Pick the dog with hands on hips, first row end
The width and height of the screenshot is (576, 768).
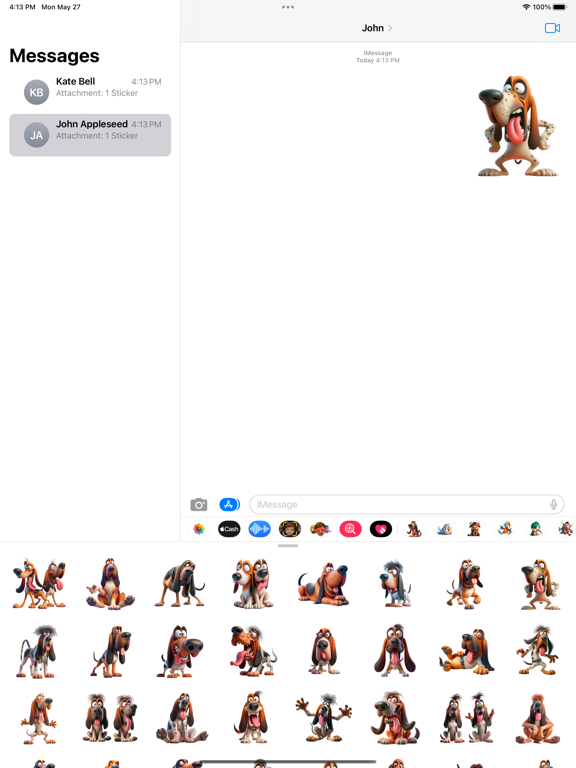coord(539,584)
